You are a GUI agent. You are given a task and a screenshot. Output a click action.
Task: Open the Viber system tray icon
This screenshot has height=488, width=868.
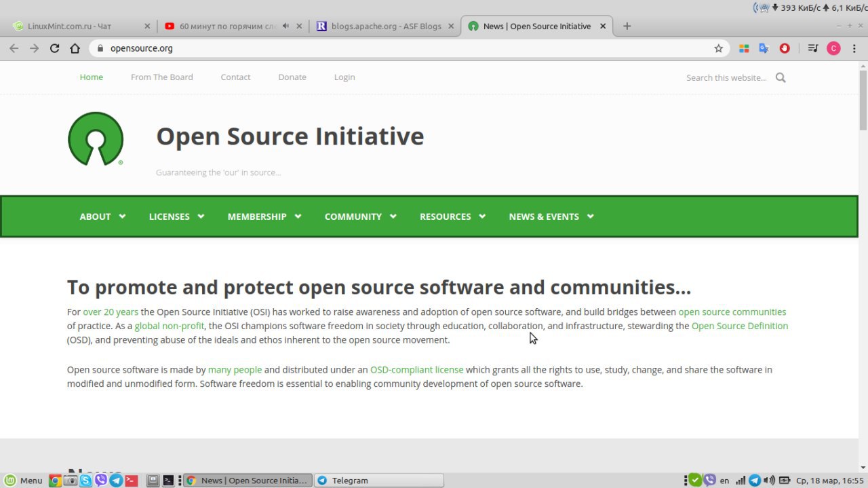click(710, 481)
